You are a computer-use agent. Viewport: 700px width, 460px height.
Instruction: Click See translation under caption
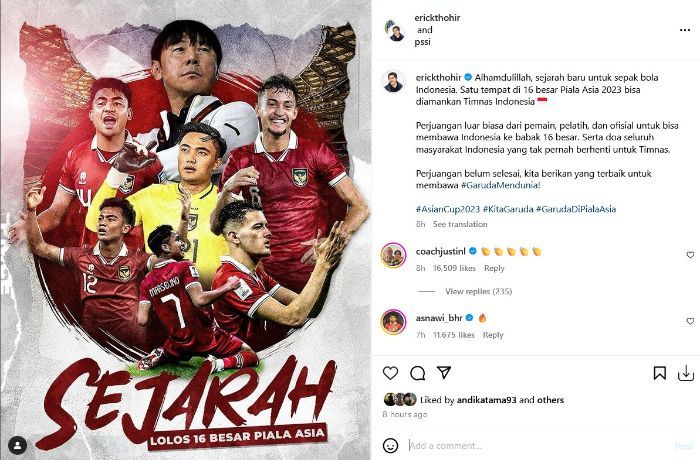click(460, 224)
